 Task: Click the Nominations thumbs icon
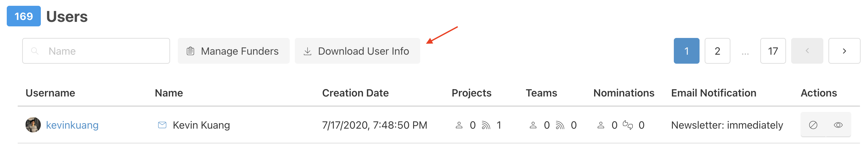[x=628, y=125]
